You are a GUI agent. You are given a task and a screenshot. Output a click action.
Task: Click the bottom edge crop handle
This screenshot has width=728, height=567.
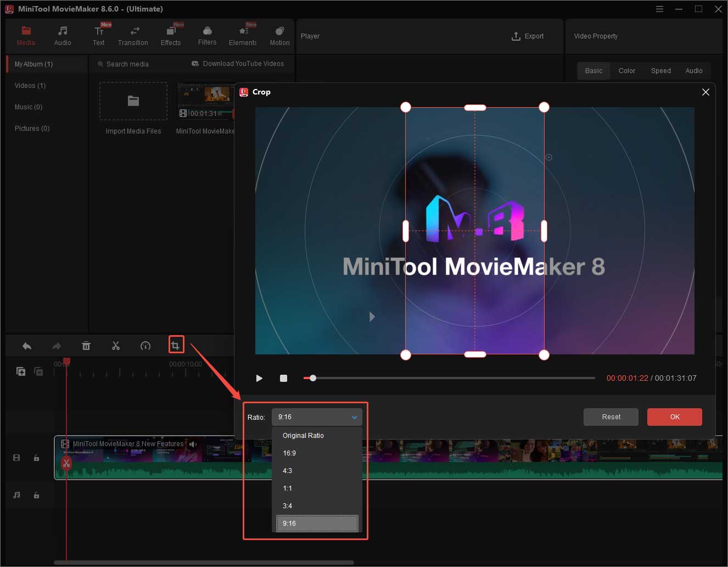coord(475,354)
